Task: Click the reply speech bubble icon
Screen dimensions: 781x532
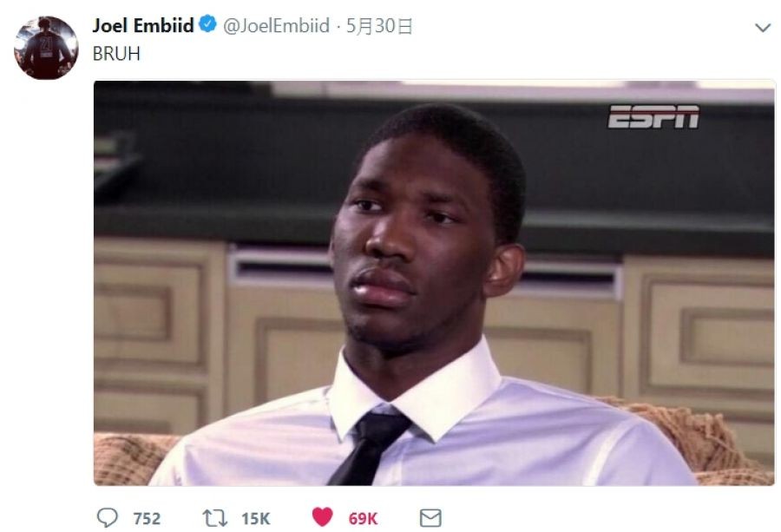Action: click(x=107, y=518)
